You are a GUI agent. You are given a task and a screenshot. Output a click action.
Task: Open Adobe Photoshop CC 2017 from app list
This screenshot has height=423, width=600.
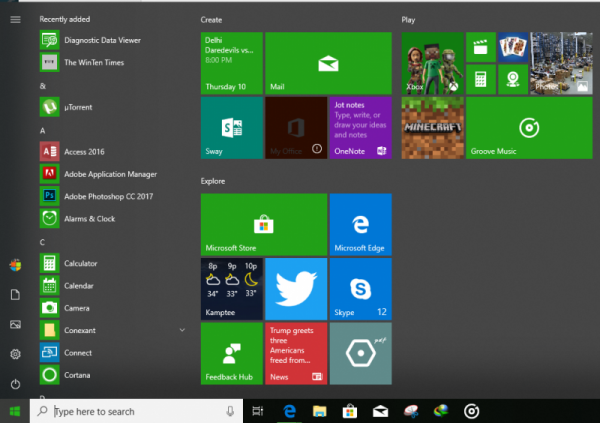pos(102,196)
